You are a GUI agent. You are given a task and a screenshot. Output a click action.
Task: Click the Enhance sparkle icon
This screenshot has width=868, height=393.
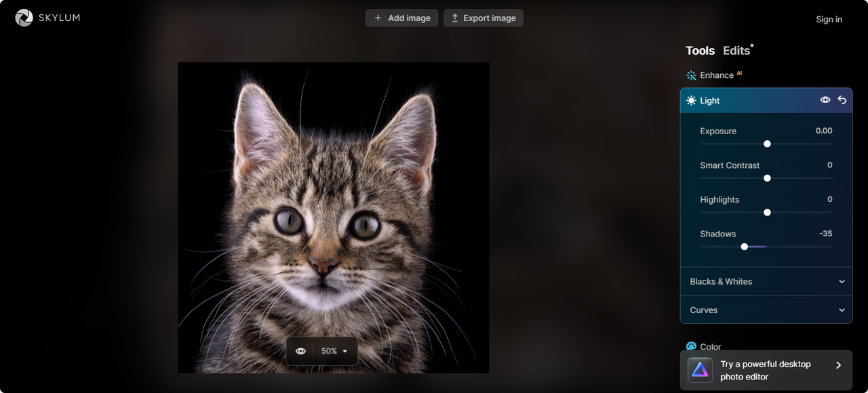coord(691,75)
